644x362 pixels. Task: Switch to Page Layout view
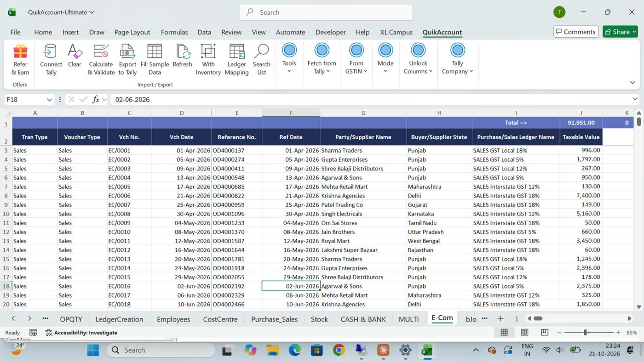524,332
